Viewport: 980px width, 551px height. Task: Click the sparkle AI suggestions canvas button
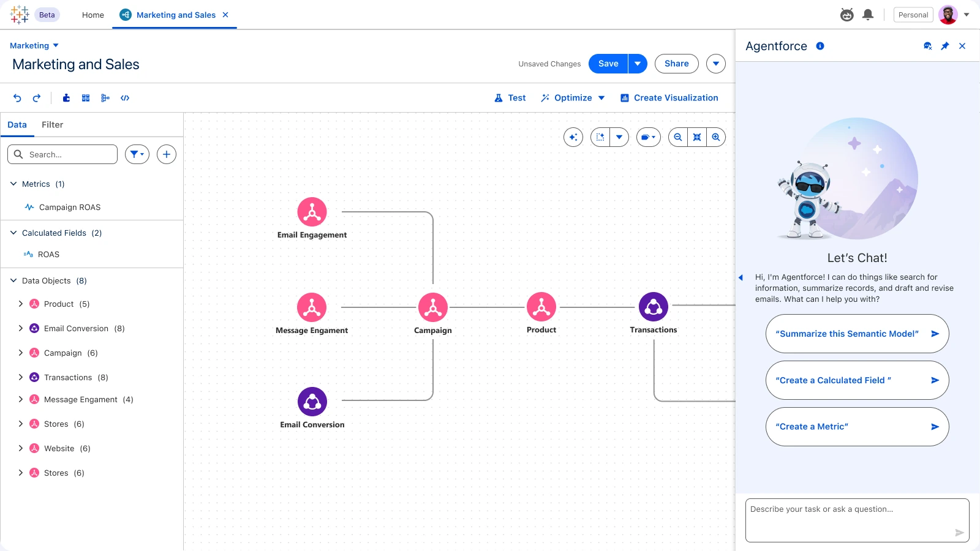573,137
